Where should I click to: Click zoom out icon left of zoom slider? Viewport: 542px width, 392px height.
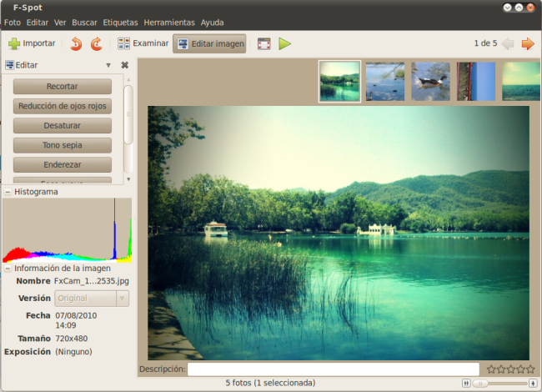click(466, 383)
